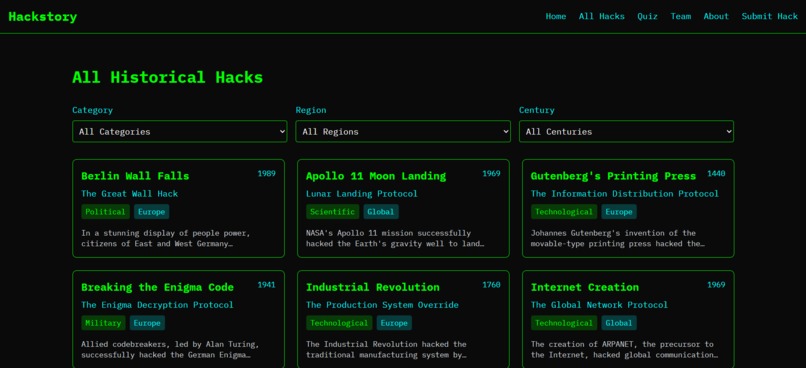Open Apollo 11 Moon Landing card title
806x368 pixels.
coord(376,176)
